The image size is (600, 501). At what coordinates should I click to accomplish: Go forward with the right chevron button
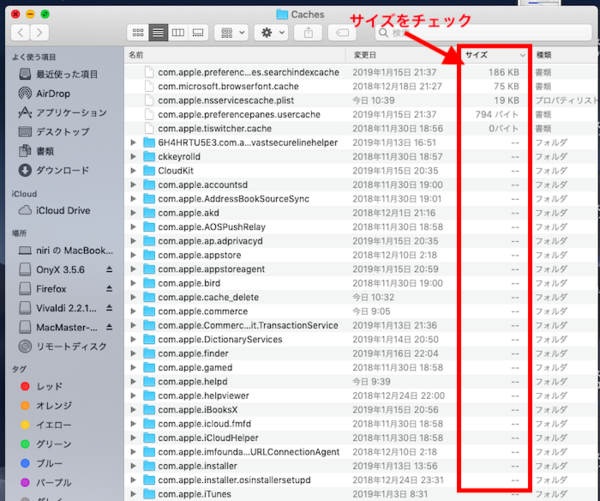(x=39, y=33)
